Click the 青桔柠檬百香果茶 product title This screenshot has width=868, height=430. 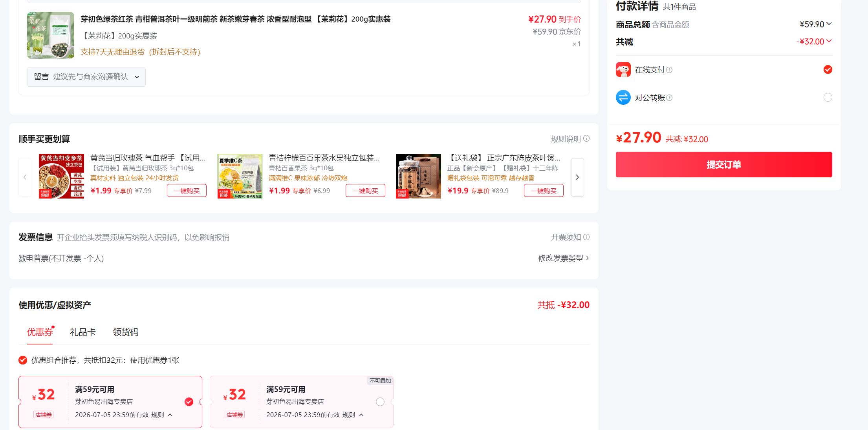pos(324,158)
